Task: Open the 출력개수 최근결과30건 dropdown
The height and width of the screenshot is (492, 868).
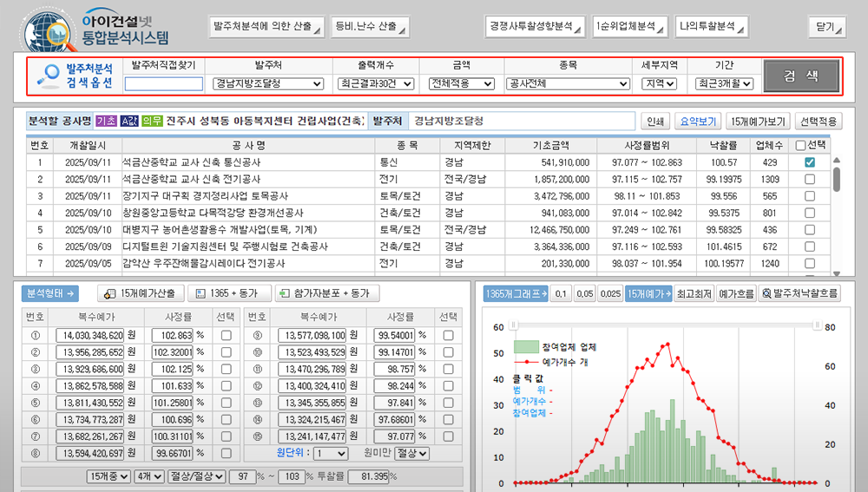Action: tap(376, 83)
